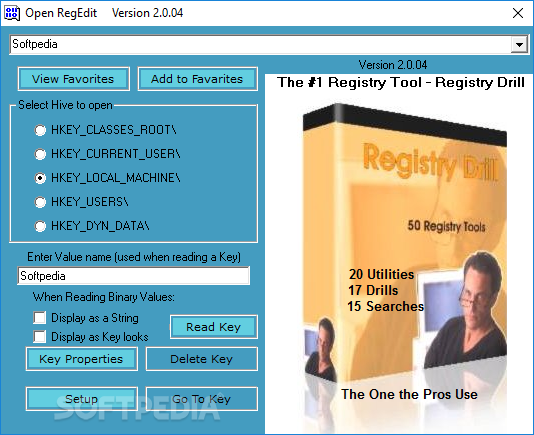
Task: Open View Favorites
Action: pos(74,79)
